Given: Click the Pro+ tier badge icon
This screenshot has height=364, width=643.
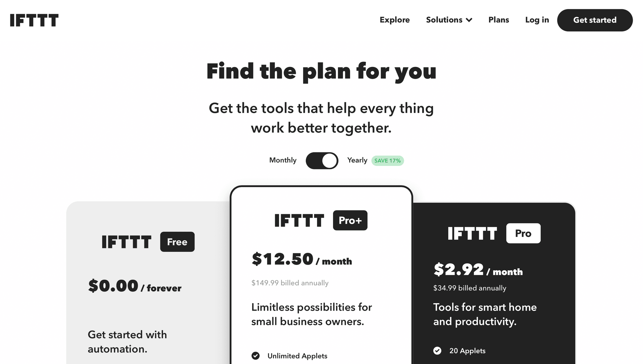Looking at the screenshot, I should (349, 220).
